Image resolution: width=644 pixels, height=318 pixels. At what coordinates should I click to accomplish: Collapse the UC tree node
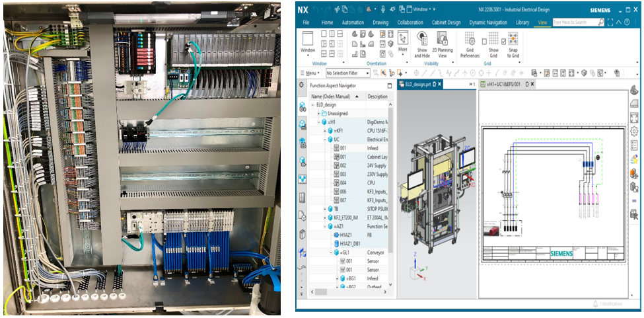[324, 139]
